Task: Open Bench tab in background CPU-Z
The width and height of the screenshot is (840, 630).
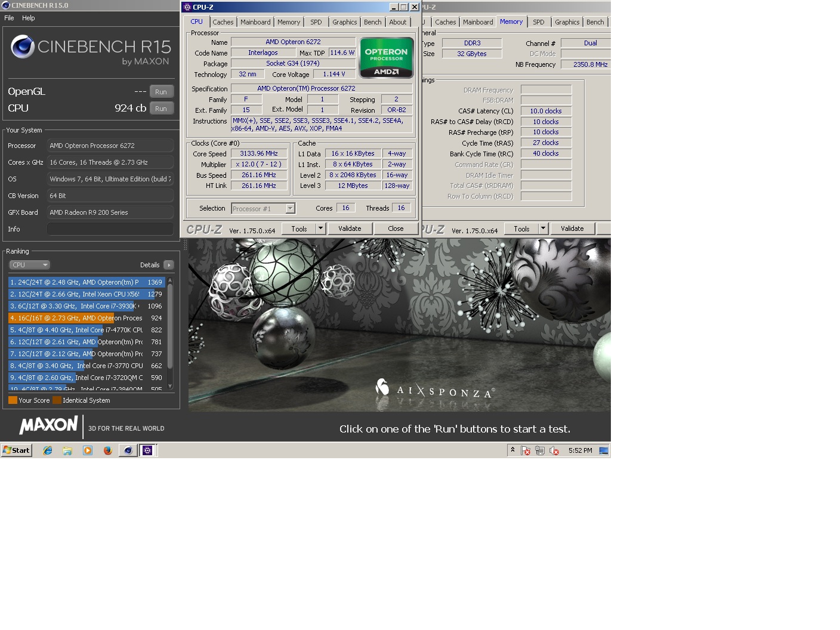Action: [595, 22]
